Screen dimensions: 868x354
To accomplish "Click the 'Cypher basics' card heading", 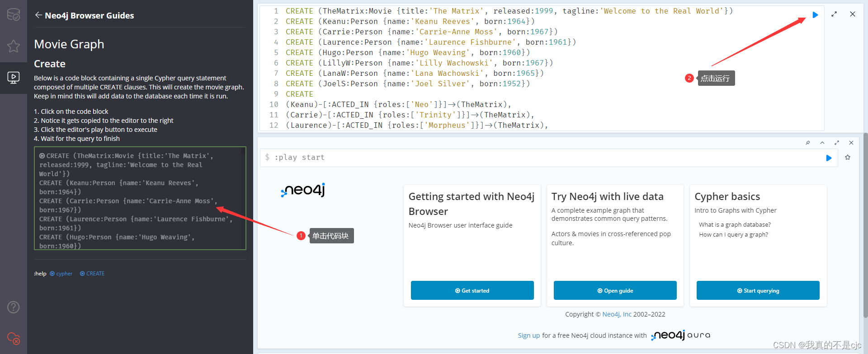I will pyautogui.click(x=727, y=196).
